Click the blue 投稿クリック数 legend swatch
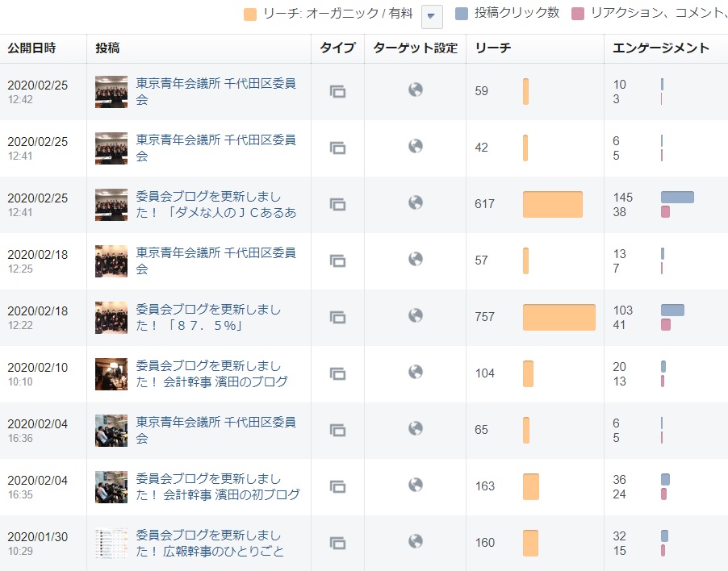The image size is (728, 571). coord(462,14)
